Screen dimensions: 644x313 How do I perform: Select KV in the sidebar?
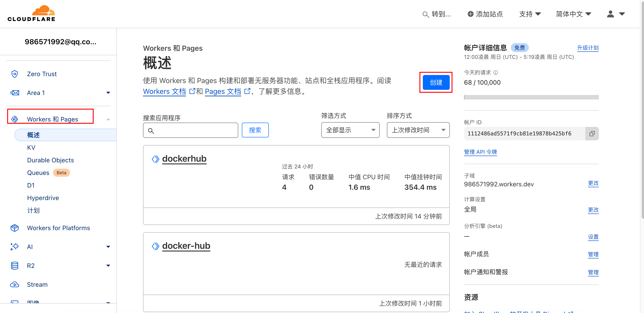31,148
